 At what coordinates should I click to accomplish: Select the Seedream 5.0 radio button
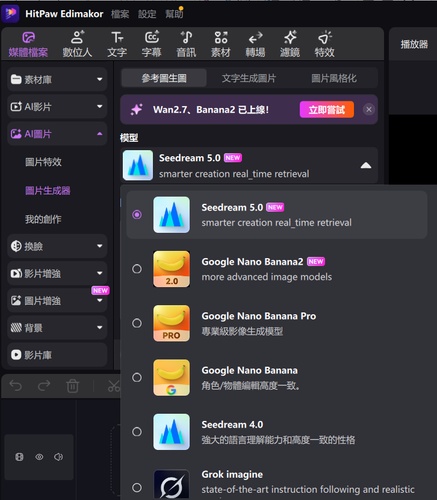[137, 215]
